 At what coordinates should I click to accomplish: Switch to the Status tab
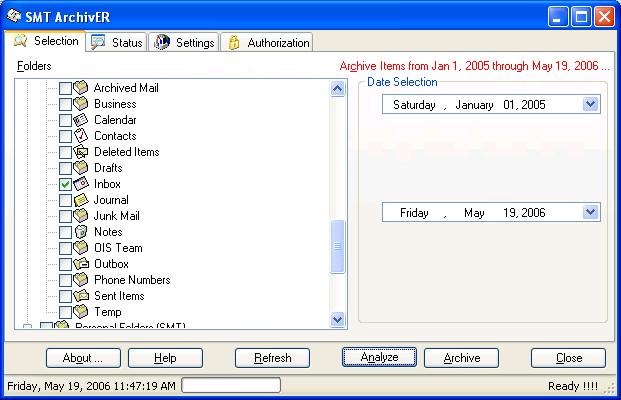coord(116,43)
